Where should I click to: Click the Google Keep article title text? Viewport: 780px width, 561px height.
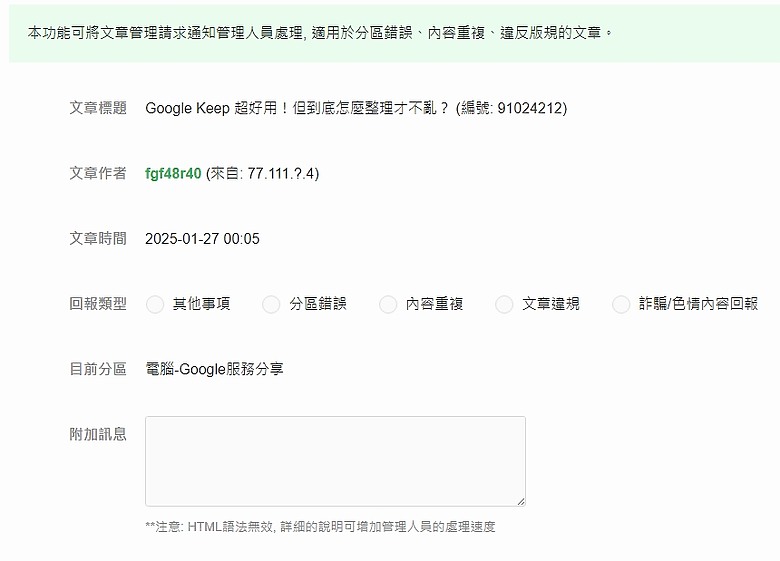click(356, 108)
